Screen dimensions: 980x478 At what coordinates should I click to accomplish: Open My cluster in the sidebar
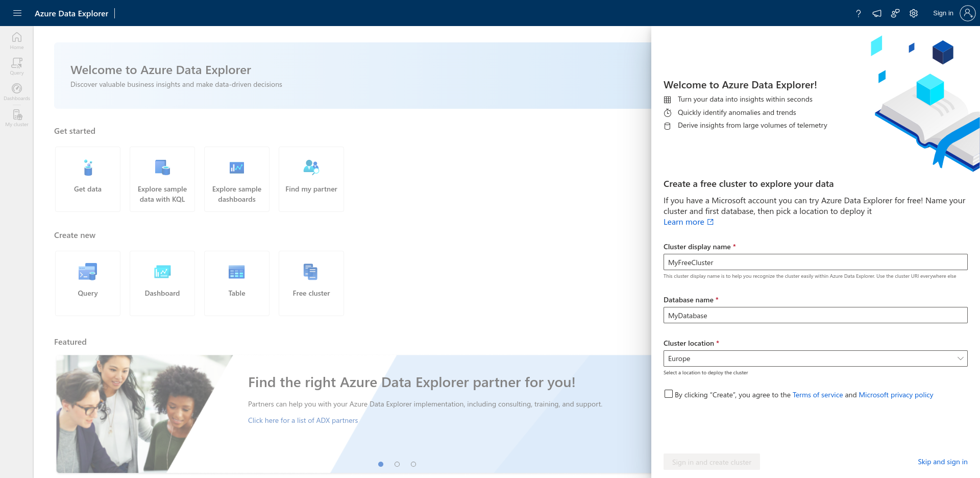(x=17, y=118)
